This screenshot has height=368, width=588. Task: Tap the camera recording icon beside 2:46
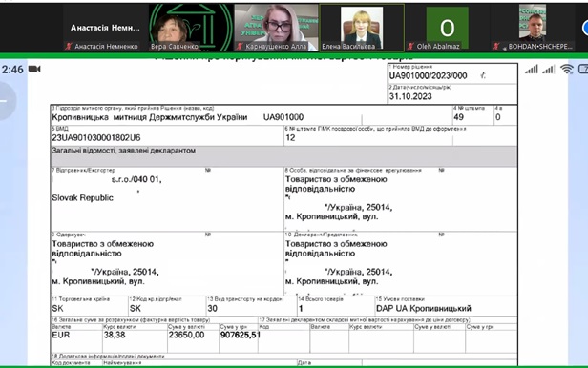34,69
